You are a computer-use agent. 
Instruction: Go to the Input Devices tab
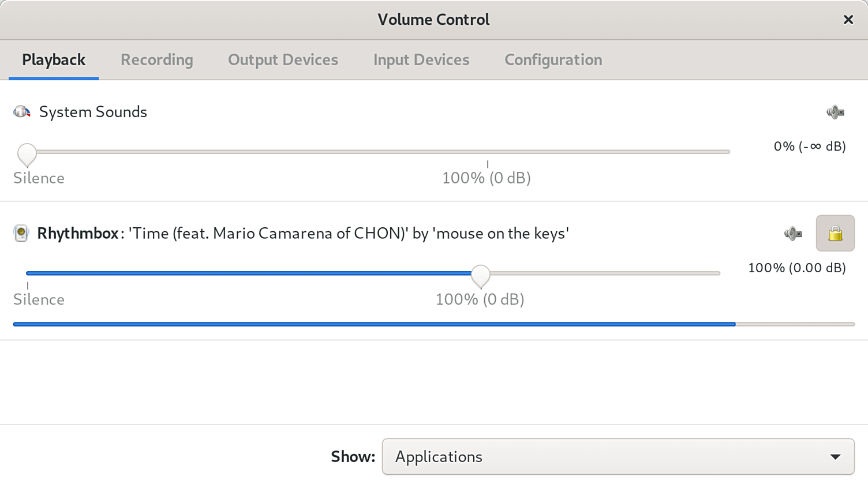(421, 60)
